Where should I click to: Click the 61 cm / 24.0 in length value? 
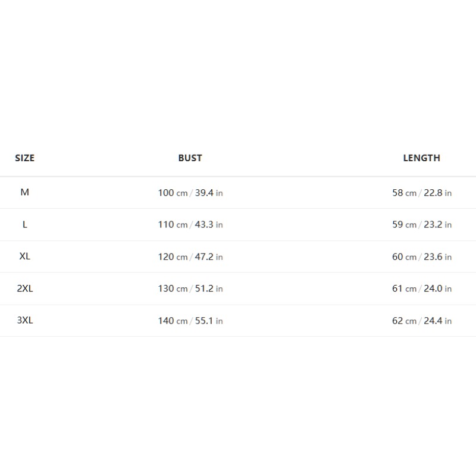(422, 289)
